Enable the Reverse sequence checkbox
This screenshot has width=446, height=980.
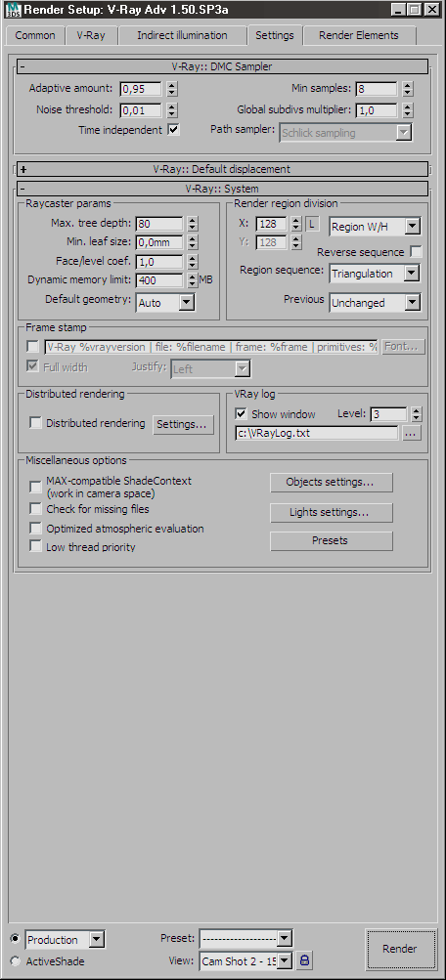point(416,252)
